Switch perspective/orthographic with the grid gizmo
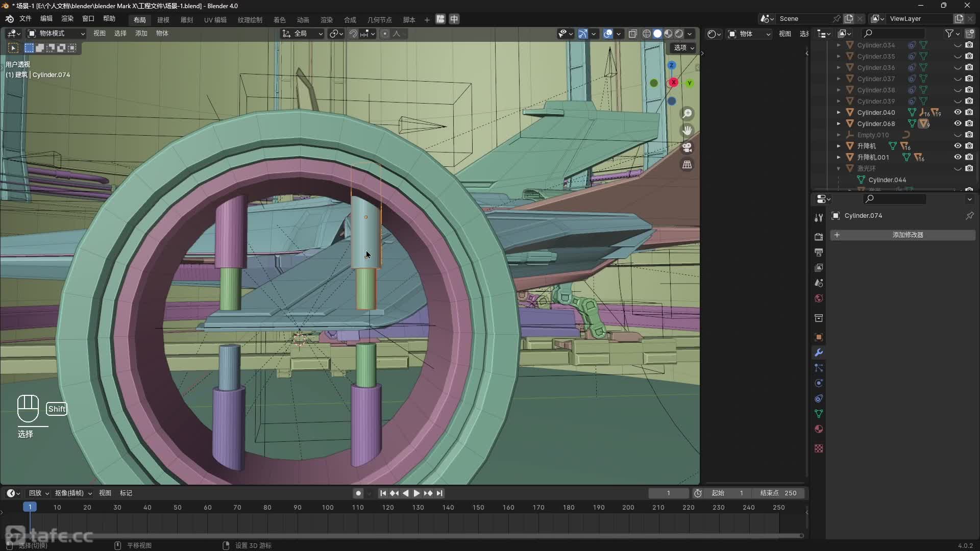The width and height of the screenshot is (980, 551). [x=687, y=164]
